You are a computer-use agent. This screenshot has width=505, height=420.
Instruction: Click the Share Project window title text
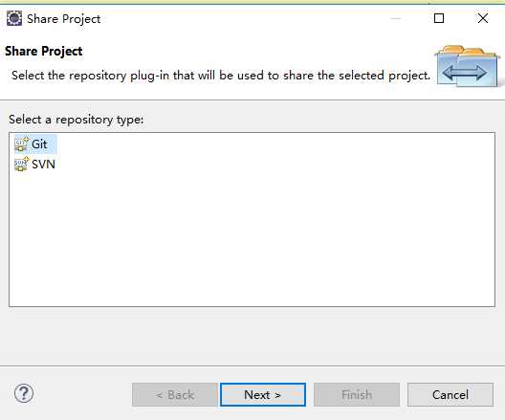coord(64,19)
